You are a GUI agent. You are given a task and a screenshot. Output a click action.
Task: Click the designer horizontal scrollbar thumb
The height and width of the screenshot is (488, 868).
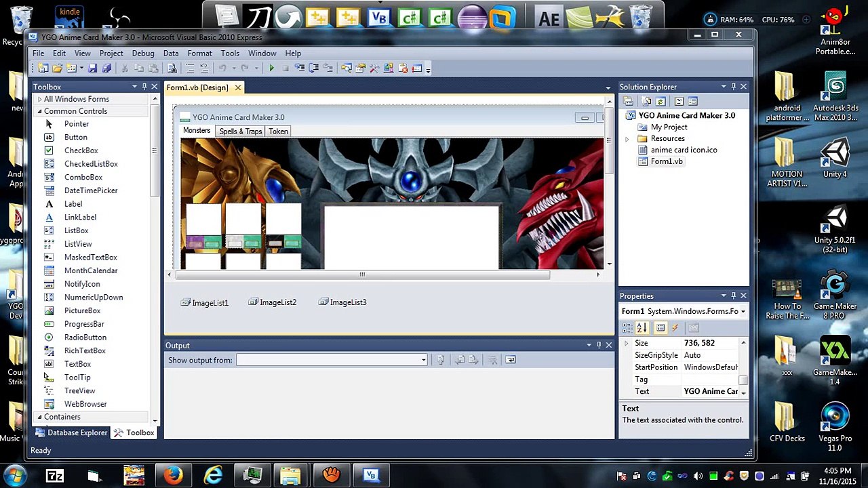tap(362, 274)
